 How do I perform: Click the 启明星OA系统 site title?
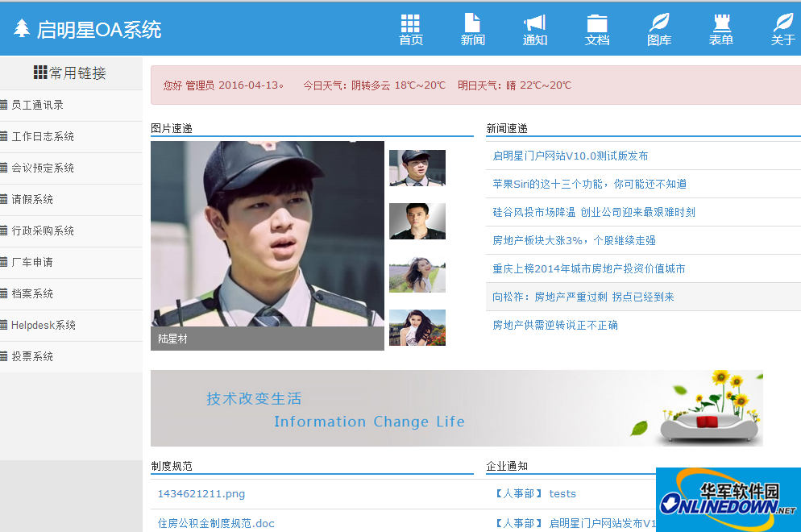pos(99,29)
